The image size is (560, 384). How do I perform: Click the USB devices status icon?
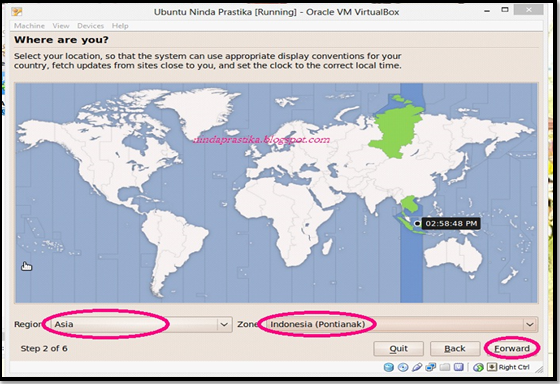click(417, 367)
